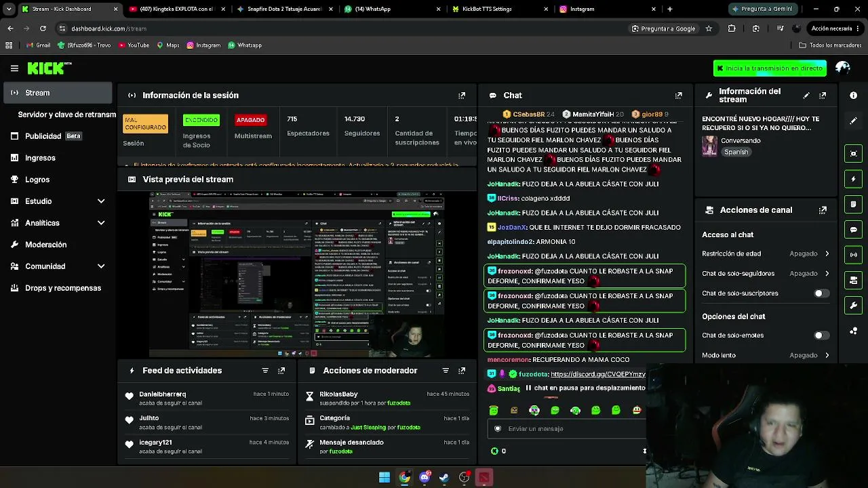Pick the headphones emote with purple glasses
The width and height of the screenshot is (868, 488).
pyautogui.click(x=534, y=410)
